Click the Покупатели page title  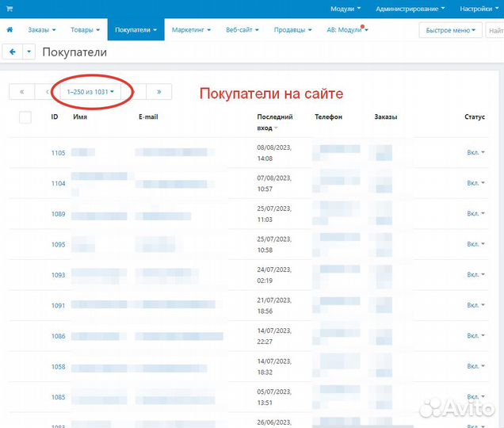coord(74,52)
